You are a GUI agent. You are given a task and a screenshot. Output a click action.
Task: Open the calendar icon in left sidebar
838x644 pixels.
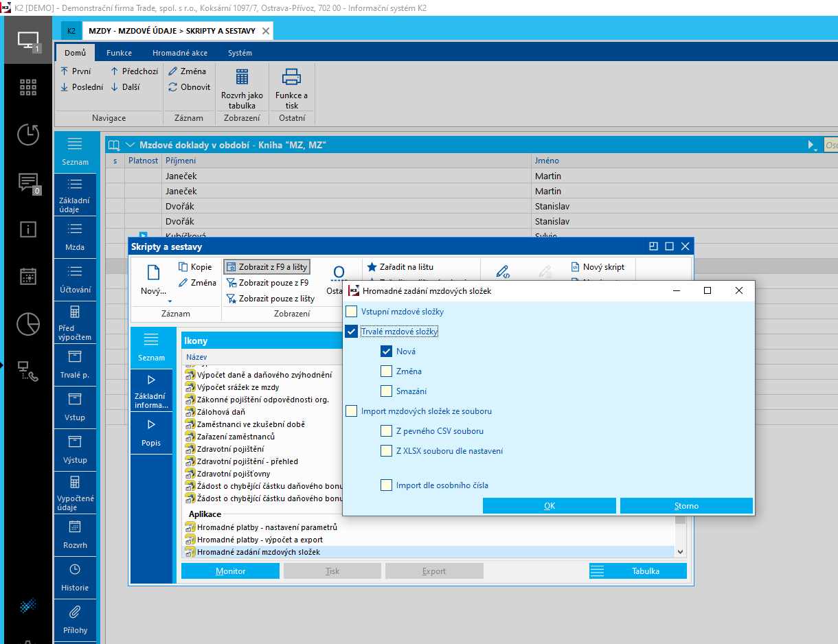tap(28, 276)
